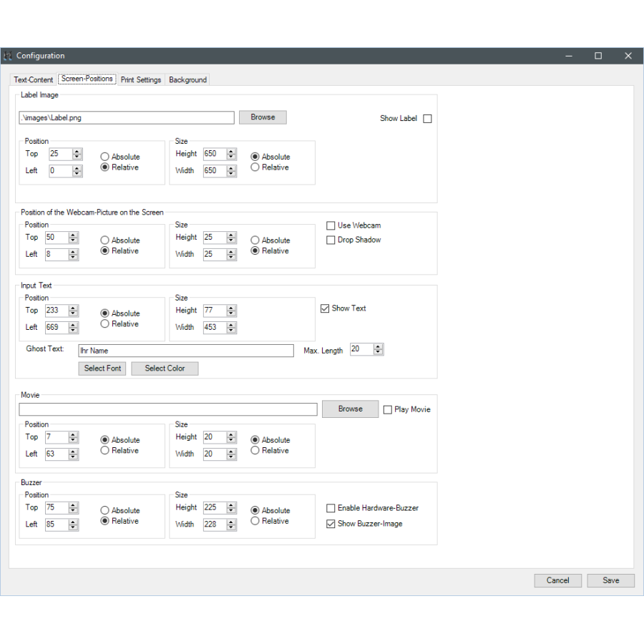Decrease Movie Top position with down arrow
Viewport: 644px width, 644px height.
pos(73,440)
